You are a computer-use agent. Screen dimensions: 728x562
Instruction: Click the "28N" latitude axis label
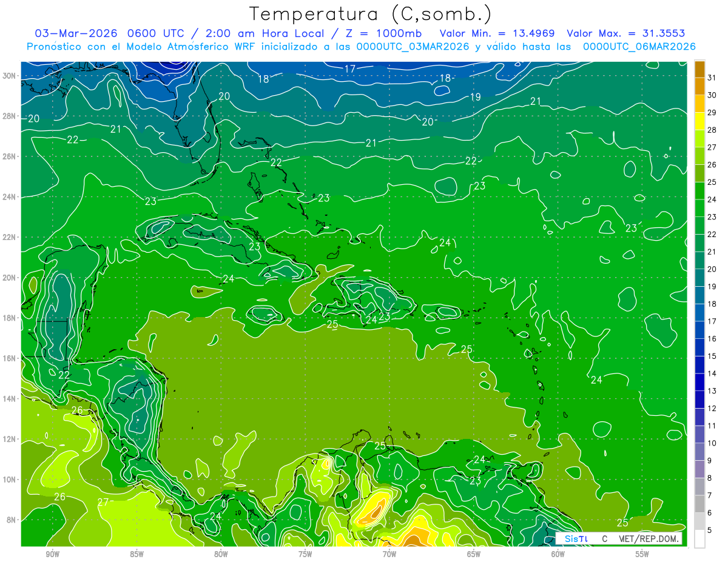click(10, 116)
